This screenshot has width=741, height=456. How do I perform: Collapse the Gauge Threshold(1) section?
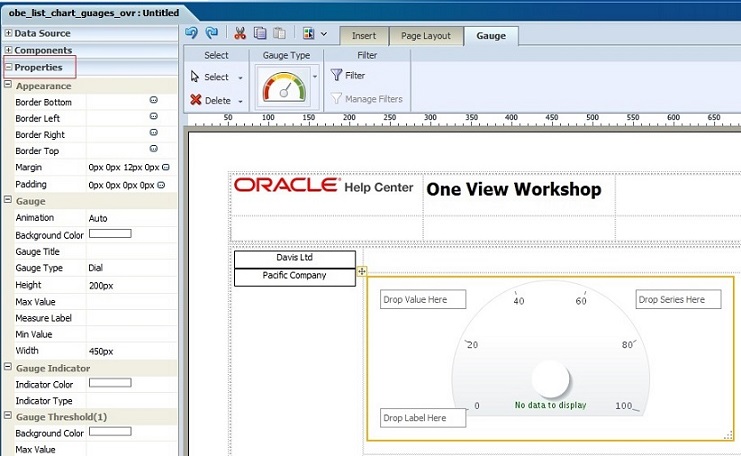(x=8, y=416)
